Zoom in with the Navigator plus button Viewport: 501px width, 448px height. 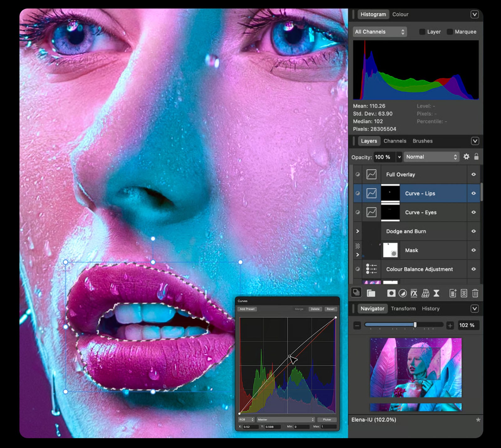click(450, 326)
